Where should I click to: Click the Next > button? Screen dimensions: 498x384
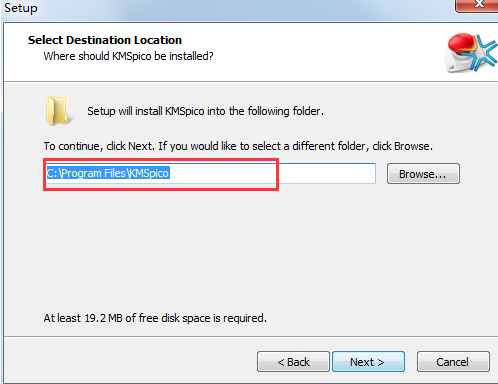(x=369, y=362)
